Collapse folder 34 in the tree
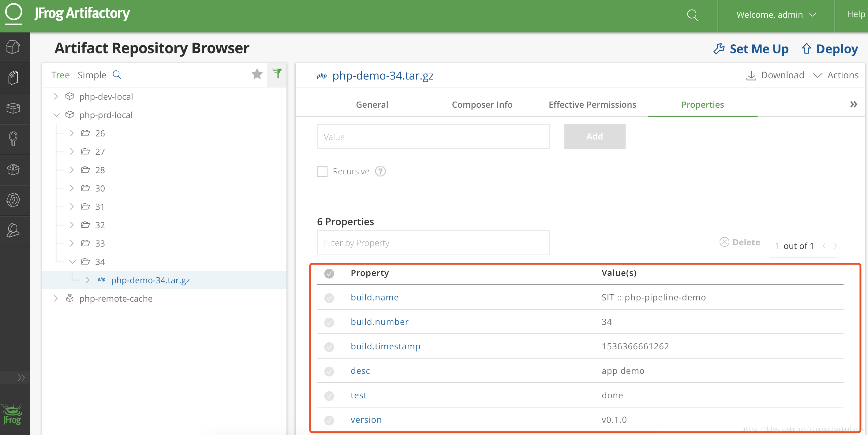Screen dimensions: 868x435 point(72,262)
